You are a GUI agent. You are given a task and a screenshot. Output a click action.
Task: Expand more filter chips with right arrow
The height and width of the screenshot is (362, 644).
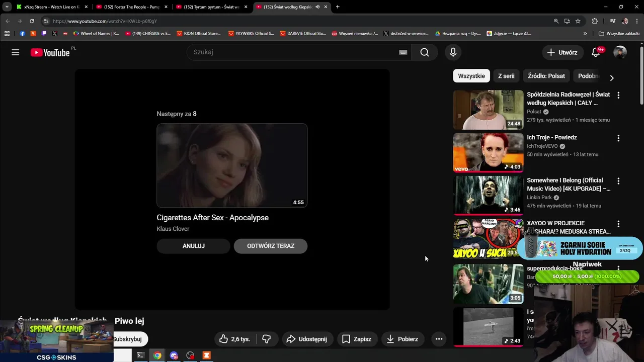612,78
